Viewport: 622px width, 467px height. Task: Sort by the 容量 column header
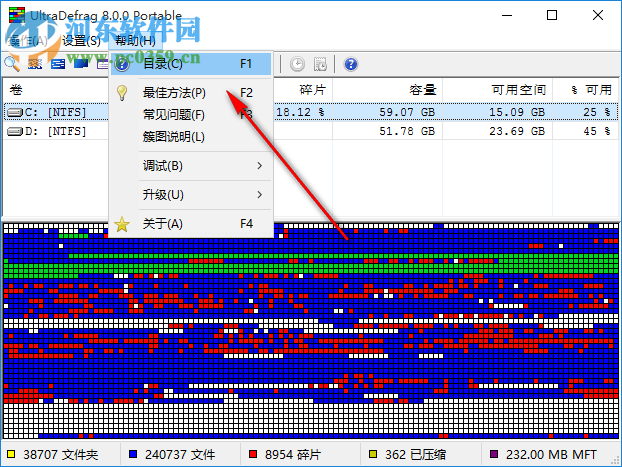pyautogui.click(x=387, y=90)
